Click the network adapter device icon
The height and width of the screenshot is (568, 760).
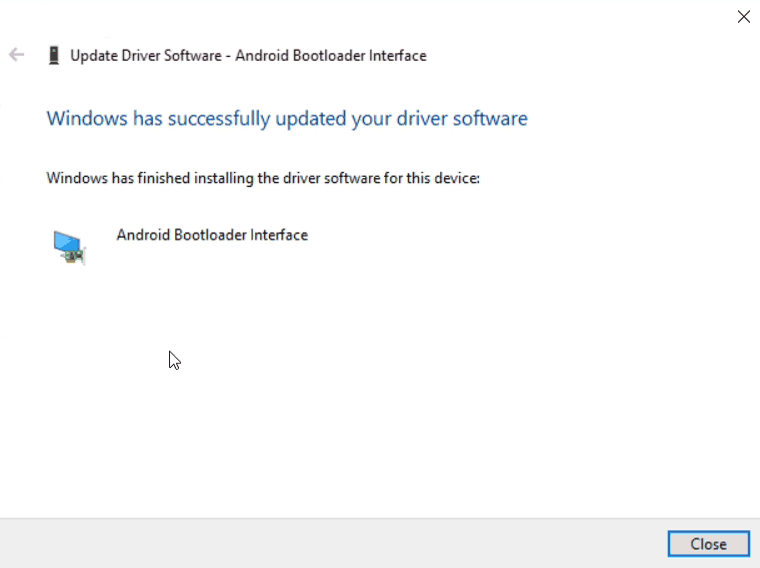(69, 247)
